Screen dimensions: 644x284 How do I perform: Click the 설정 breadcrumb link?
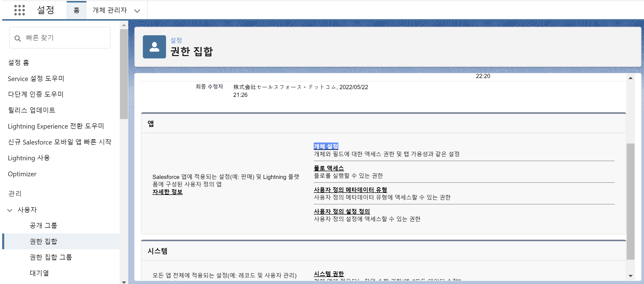[x=176, y=40]
